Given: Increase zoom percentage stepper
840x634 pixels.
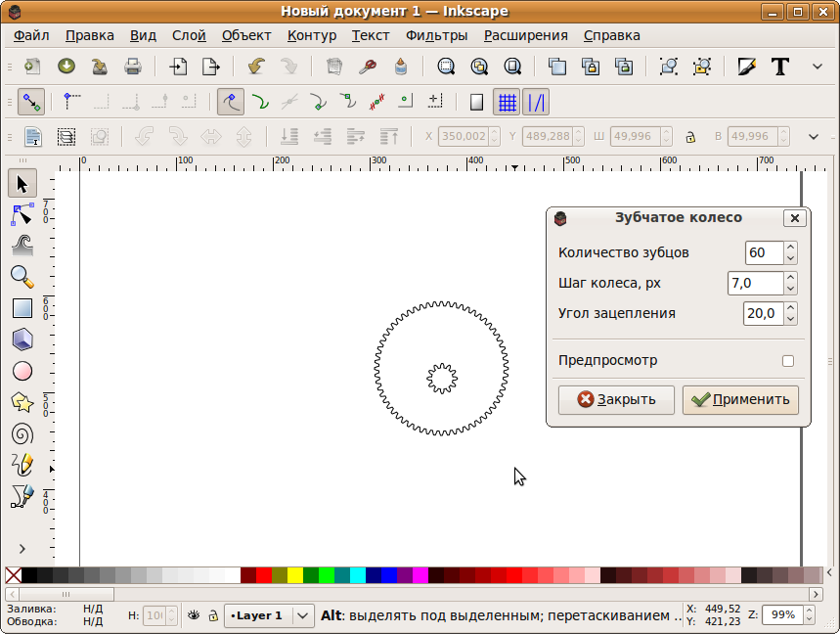Looking at the screenshot, I should click(x=809, y=610).
